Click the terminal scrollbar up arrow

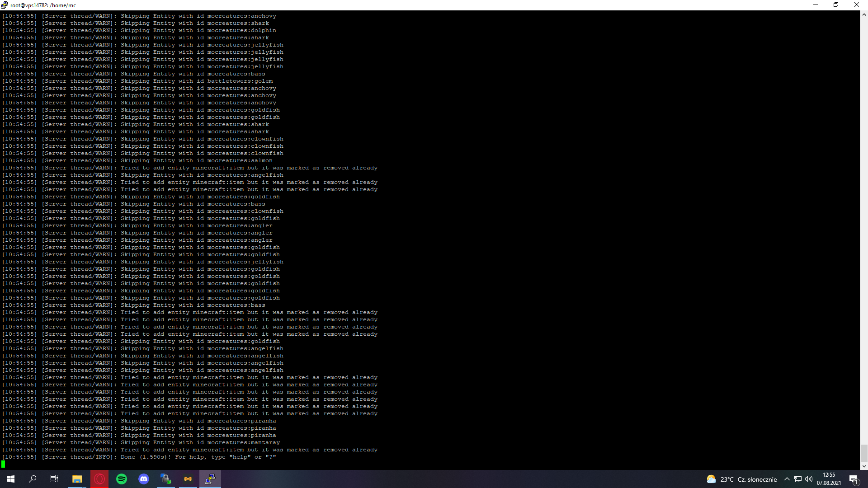[x=864, y=14]
